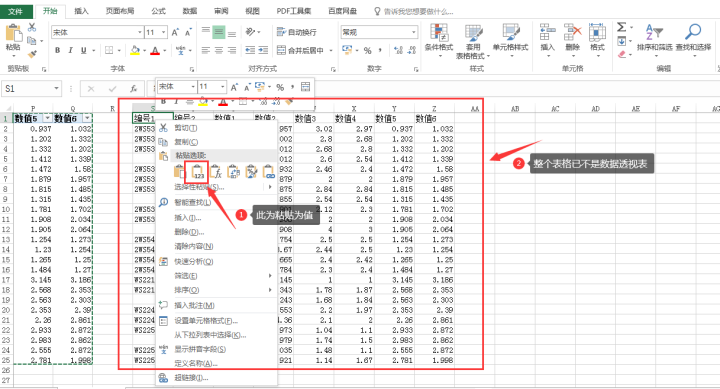Click the Tell Me search box
This screenshot has height=389, width=720.
click(414, 11)
